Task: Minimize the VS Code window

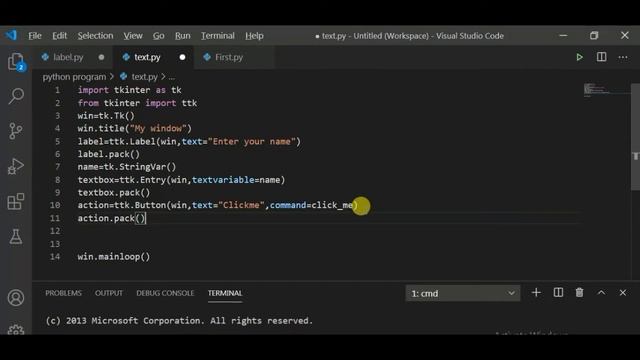Action: [563, 36]
